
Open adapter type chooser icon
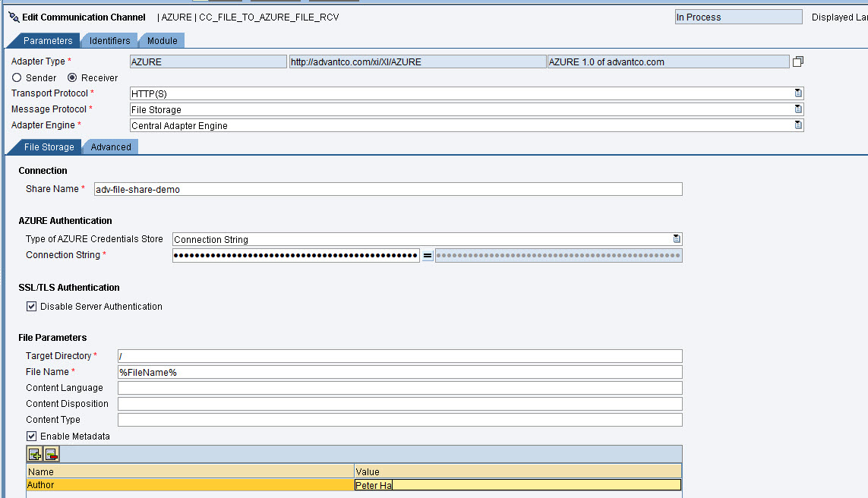797,61
